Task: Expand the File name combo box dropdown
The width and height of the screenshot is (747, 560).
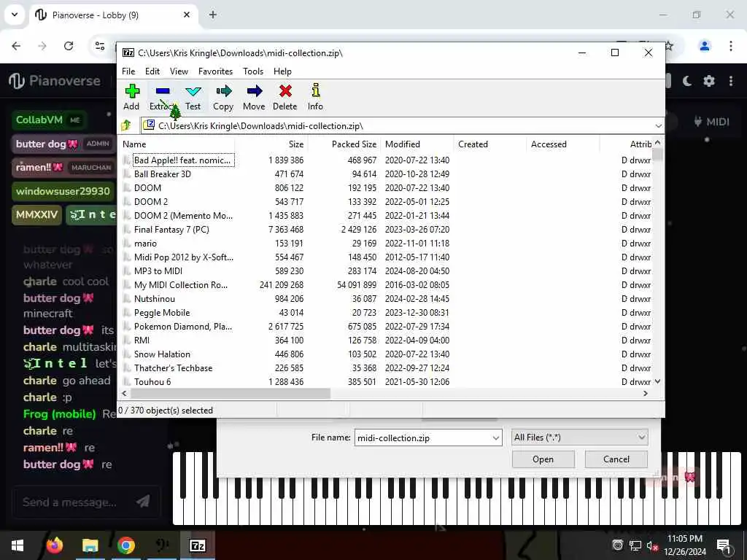Action: click(x=496, y=437)
